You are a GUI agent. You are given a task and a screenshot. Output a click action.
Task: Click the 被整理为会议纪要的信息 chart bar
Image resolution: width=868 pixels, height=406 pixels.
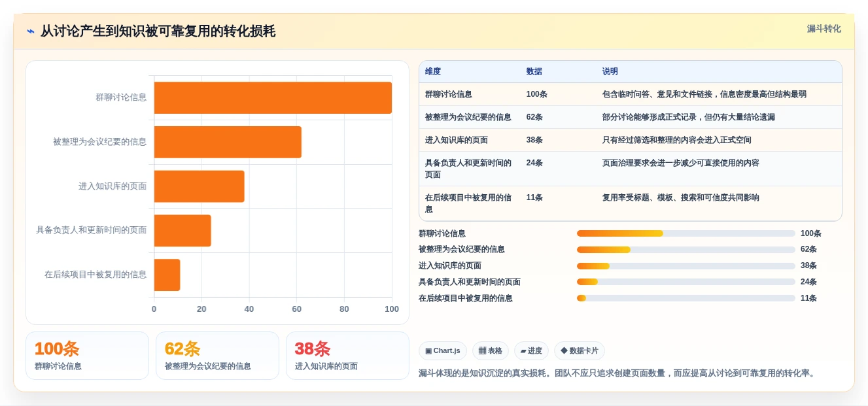pos(228,142)
